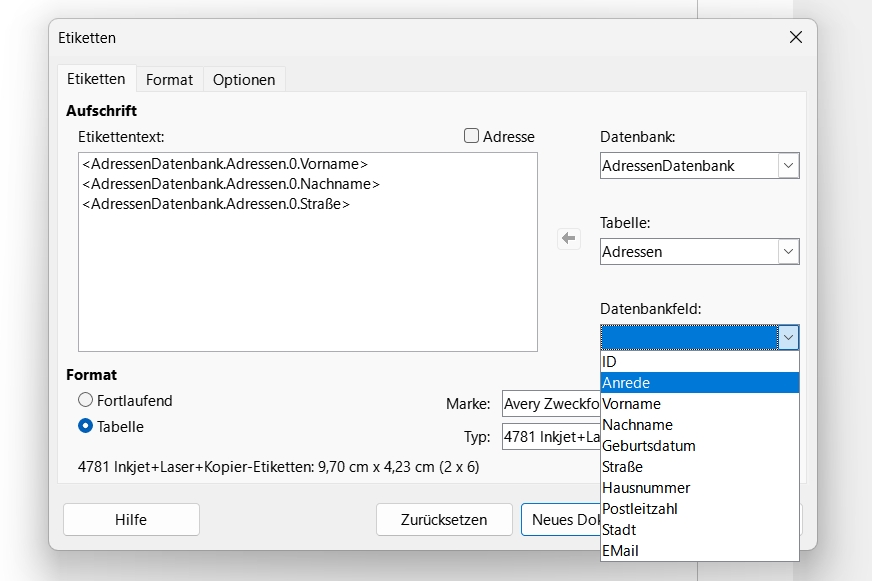The image size is (872, 581).
Task: Choose Vorname from the field list
Action: [700, 404]
